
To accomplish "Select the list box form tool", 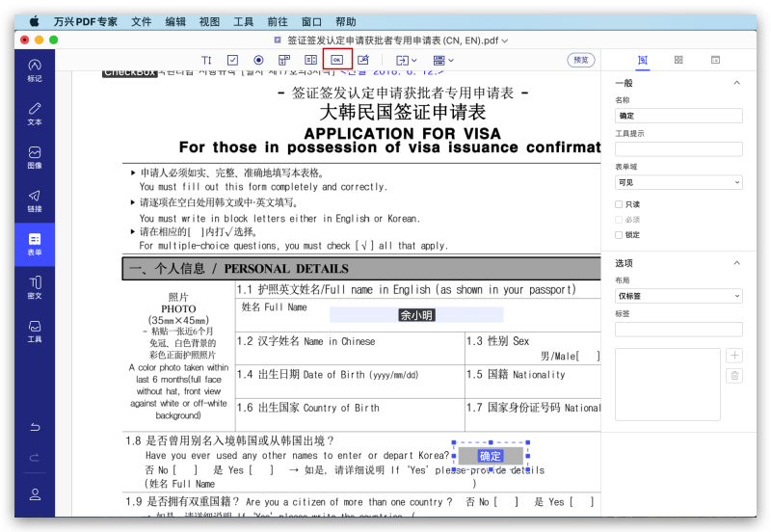I will pos(310,60).
